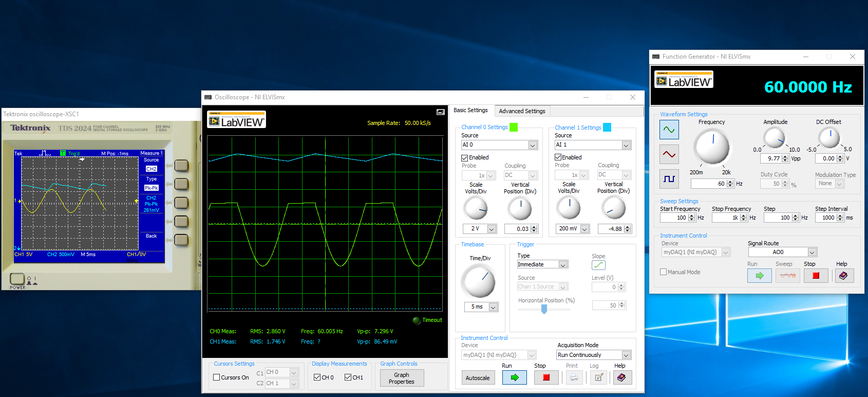
Task: Click CH0 RMS 2.860 V reading
Action: [x=268, y=331]
